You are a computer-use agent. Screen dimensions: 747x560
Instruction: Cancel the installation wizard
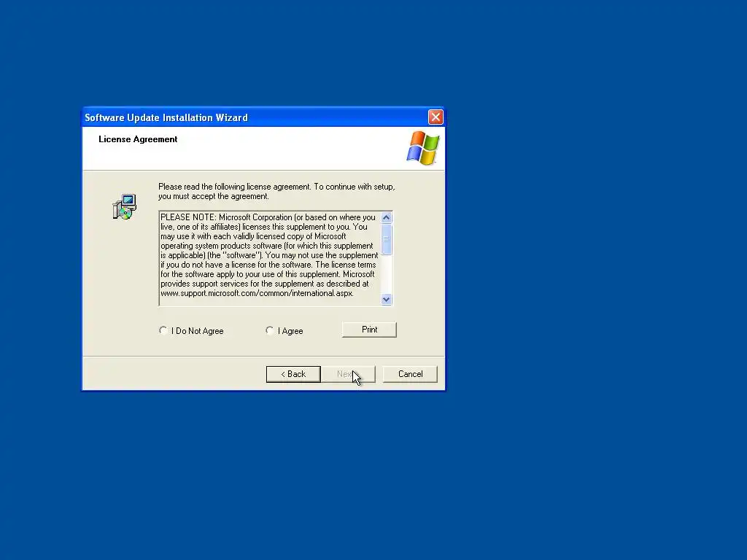pos(410,374)
